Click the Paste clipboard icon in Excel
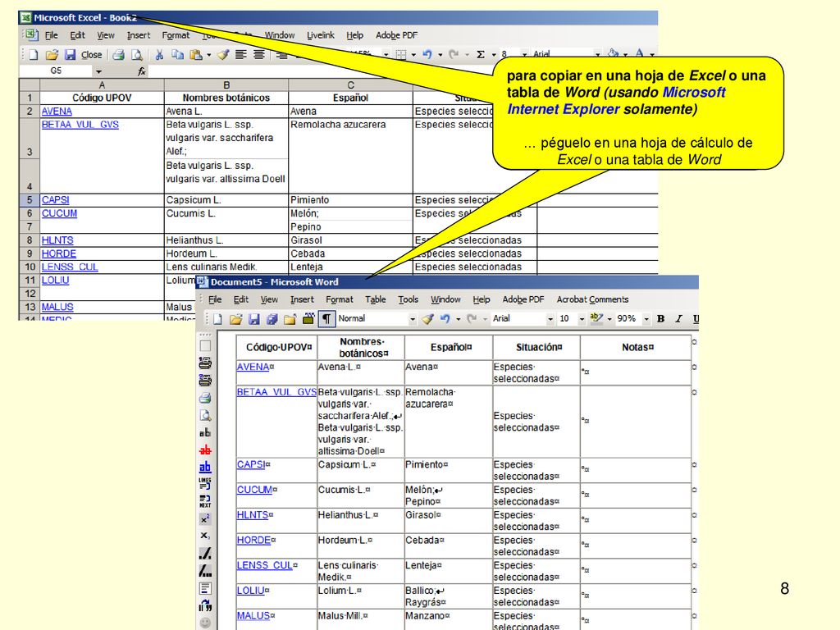 (196, 55)
